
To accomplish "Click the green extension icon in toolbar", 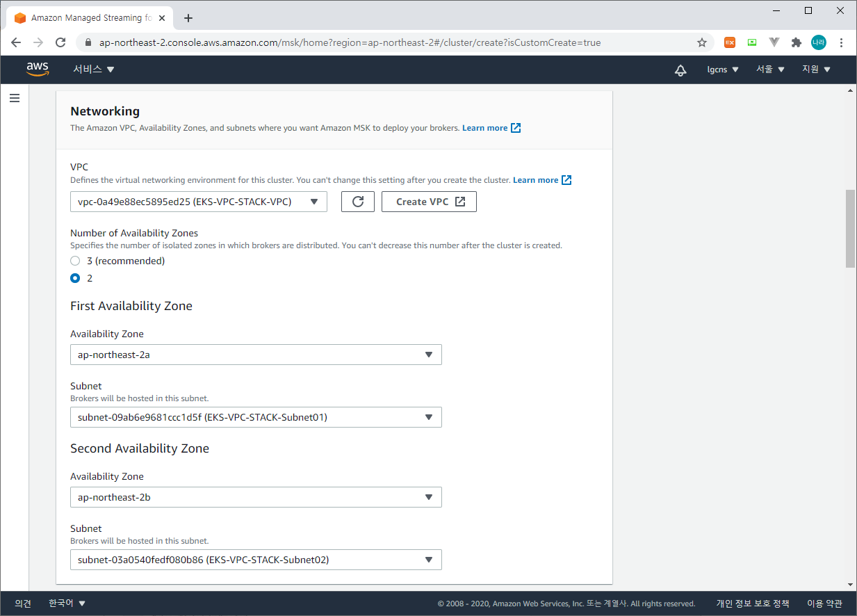I will [x=752, y=42].
